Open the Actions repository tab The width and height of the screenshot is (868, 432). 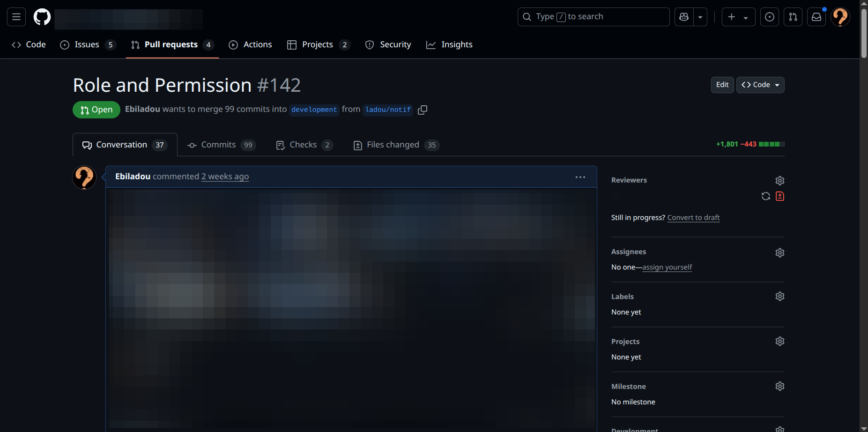(250, 44)
